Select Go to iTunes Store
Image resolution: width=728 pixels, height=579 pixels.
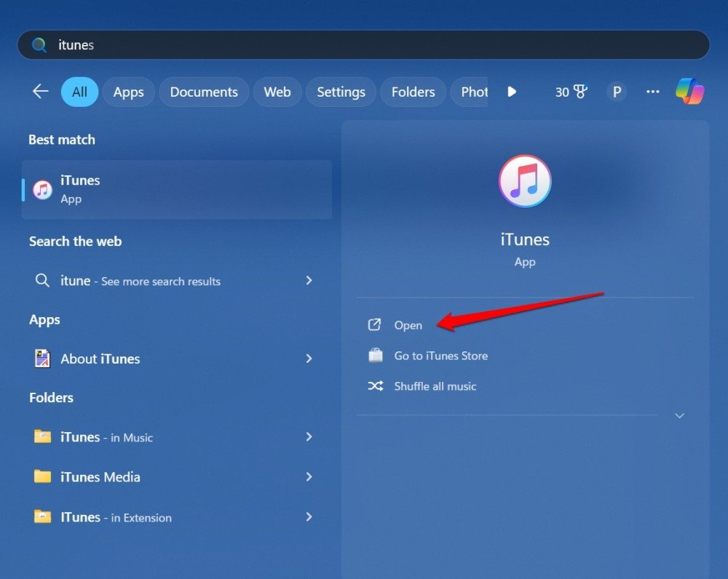pos(440,356)
